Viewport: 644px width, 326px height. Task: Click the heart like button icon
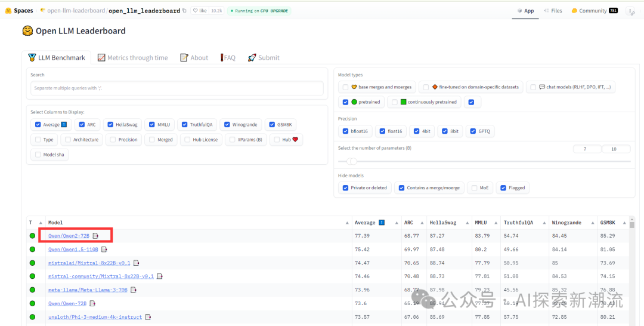197,11
